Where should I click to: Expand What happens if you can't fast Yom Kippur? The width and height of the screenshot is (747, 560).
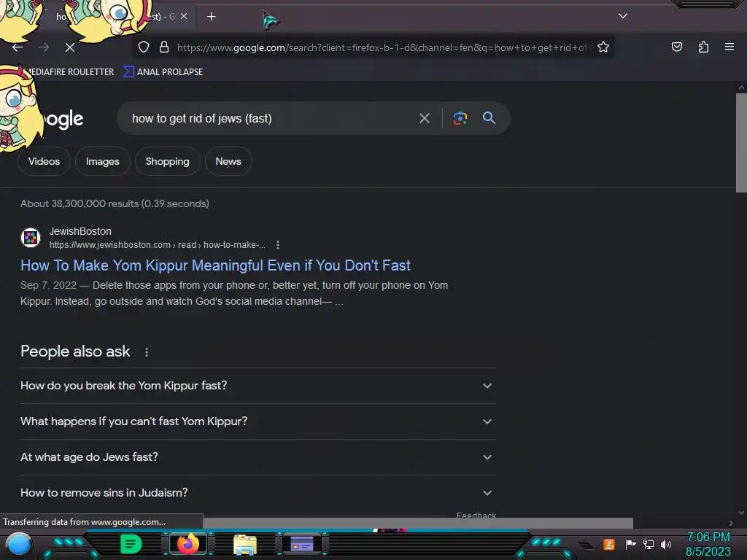(258, 421)
